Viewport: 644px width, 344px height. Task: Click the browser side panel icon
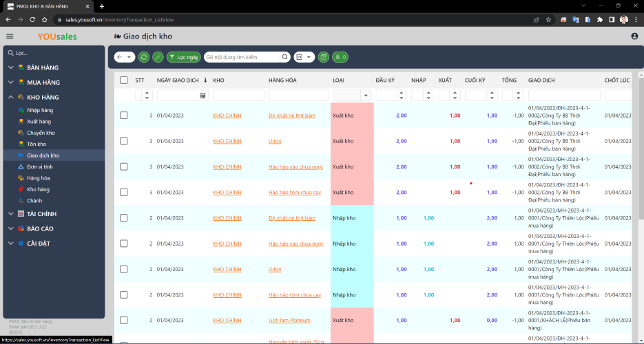pos(612,20)
